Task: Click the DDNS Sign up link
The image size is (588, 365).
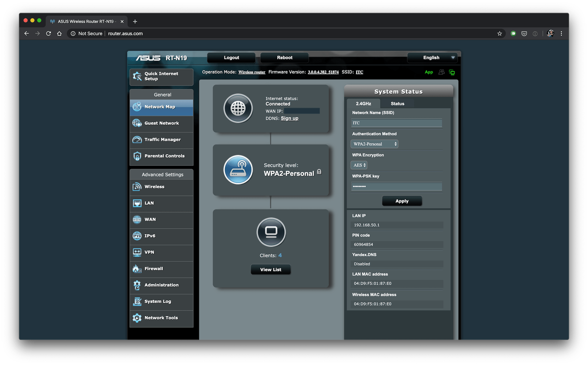Action: point(289,118)
